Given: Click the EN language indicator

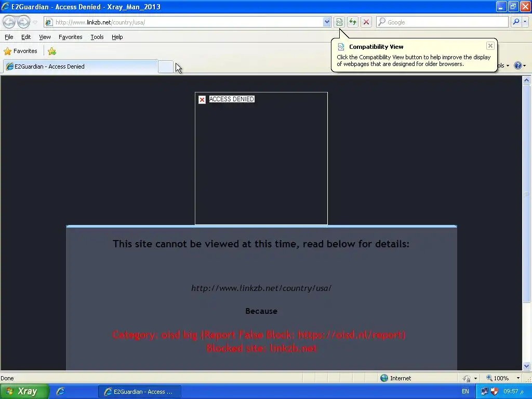Looking at the screenshot, I should 465,391.
